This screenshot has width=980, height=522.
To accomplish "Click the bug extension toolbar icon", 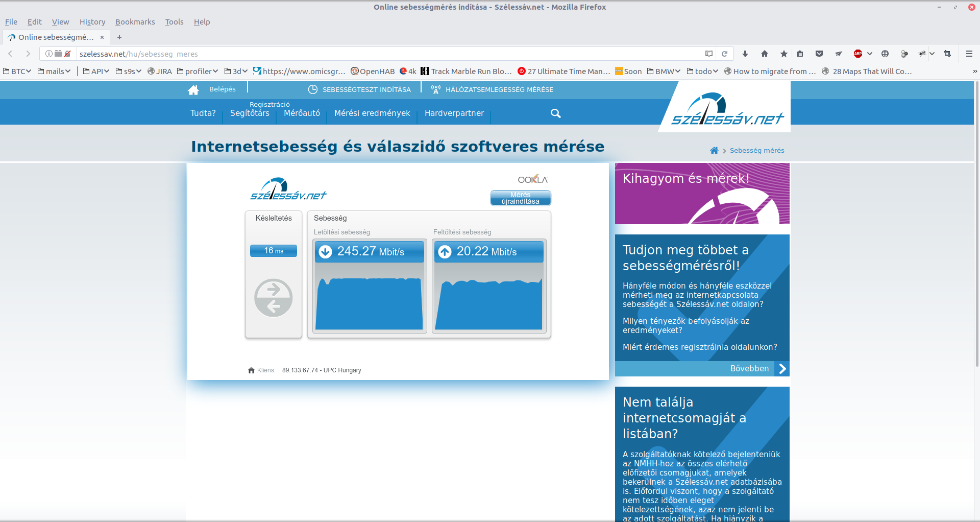I will click(x=922, y=54).
